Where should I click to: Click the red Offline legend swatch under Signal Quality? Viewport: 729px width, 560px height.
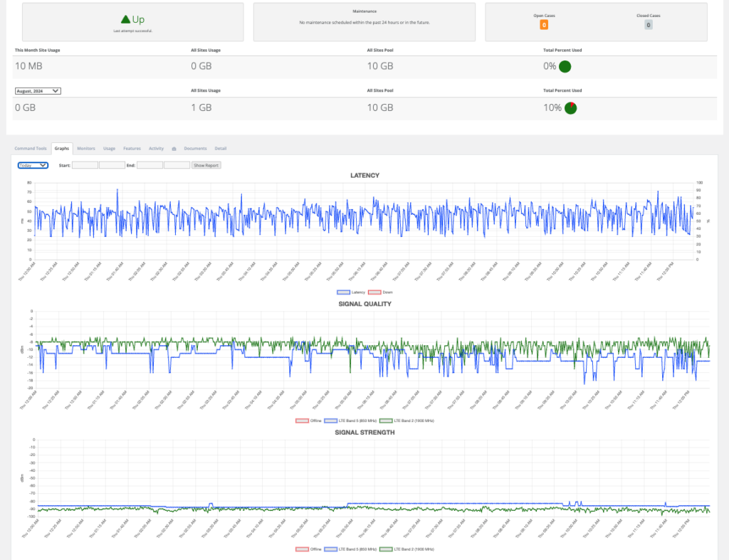pos(302,421)
